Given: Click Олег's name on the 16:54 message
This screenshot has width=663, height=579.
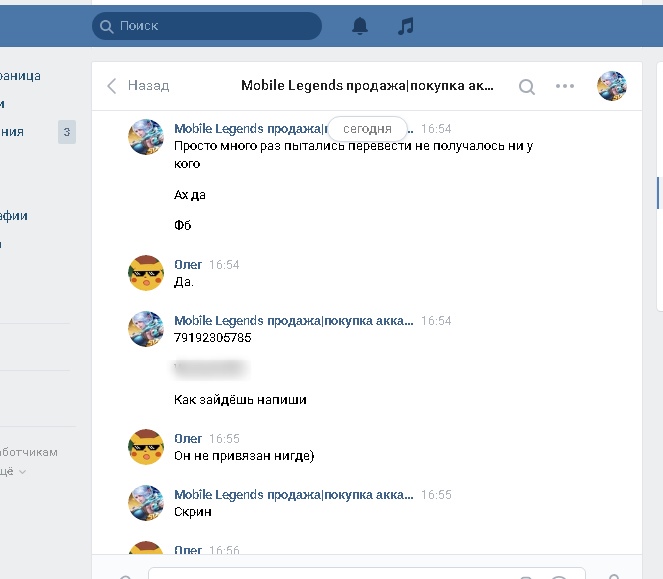Looking at the screenshot, I should (188, 265).
